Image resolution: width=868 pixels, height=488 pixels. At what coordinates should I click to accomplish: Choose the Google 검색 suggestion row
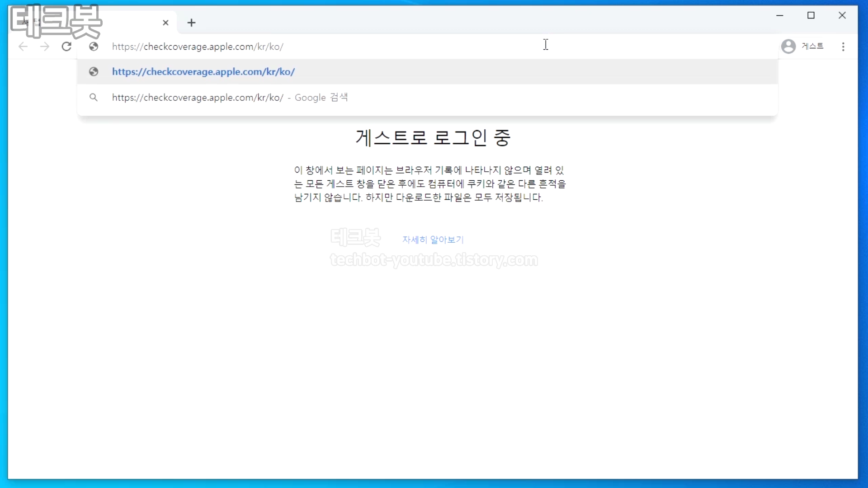coord(427,97)
